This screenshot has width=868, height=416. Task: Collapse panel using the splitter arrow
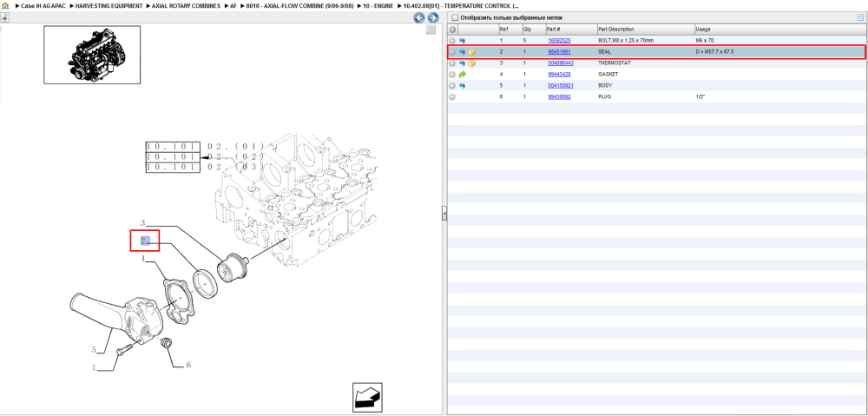click(x=444, y=214)
